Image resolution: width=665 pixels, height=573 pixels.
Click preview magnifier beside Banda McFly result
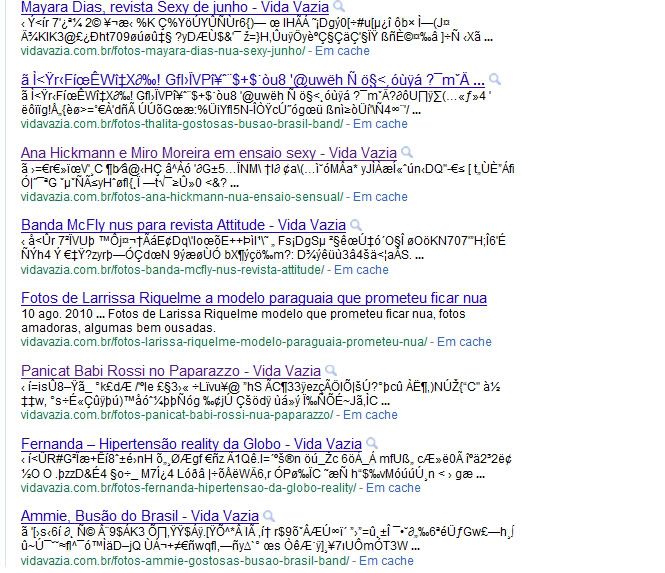point(356,224)
